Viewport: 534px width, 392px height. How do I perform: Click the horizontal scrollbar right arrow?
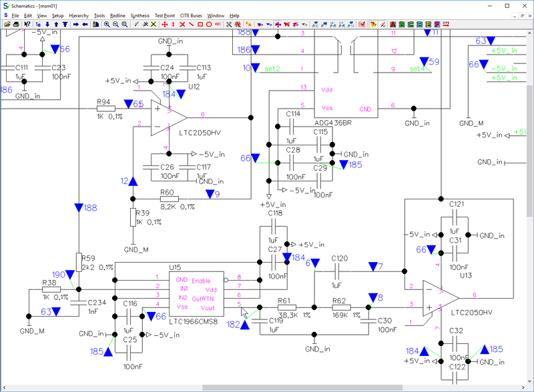pyautogui.click(x=523, y=388)
